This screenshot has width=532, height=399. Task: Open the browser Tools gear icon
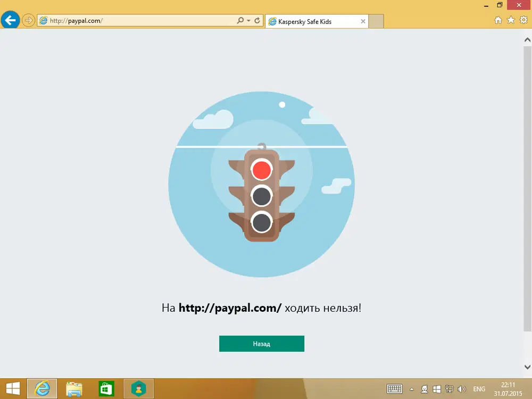pyautogui.click(x=523, y=20)
